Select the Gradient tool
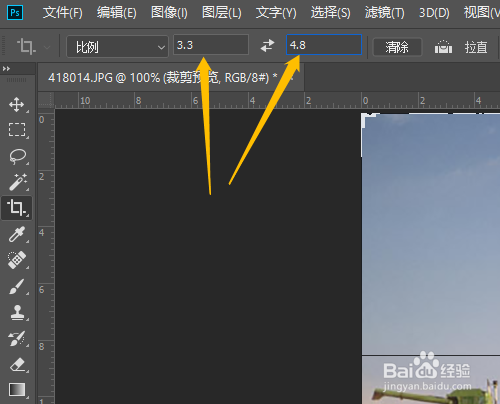Screen dimensions: 500x404 pyautogui.click(x=17, y=390)
